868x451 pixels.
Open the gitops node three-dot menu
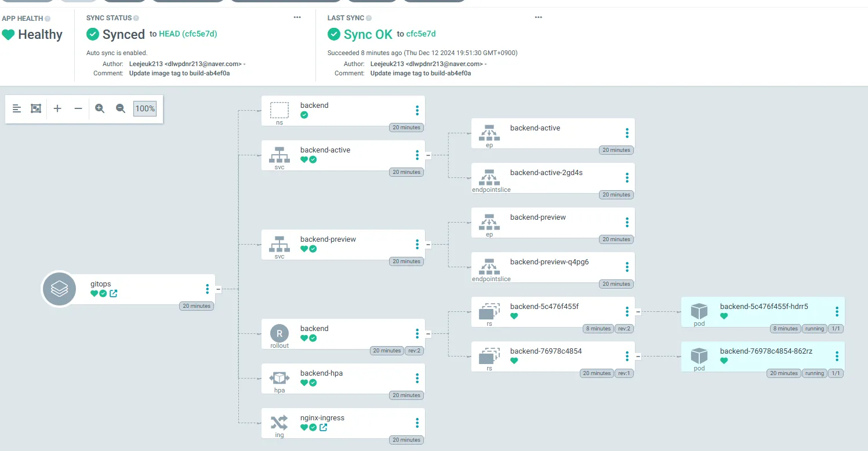(x=207, y=289)
